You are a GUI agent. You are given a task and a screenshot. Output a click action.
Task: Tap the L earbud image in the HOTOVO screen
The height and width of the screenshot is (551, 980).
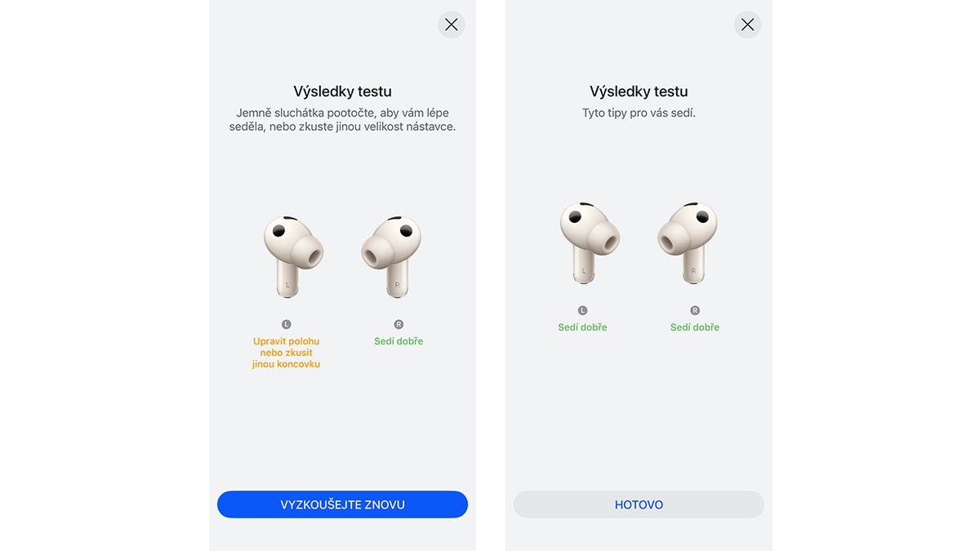pos(590,242)
